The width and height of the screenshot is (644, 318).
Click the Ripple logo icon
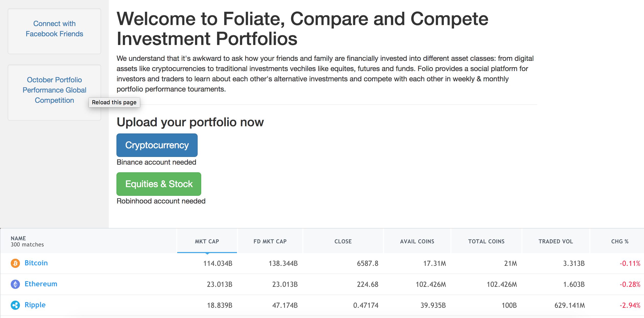(x=15, y=305)
